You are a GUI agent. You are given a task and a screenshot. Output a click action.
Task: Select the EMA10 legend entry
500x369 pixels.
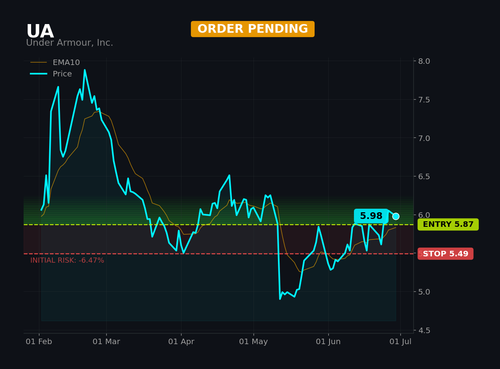[55, 62]
